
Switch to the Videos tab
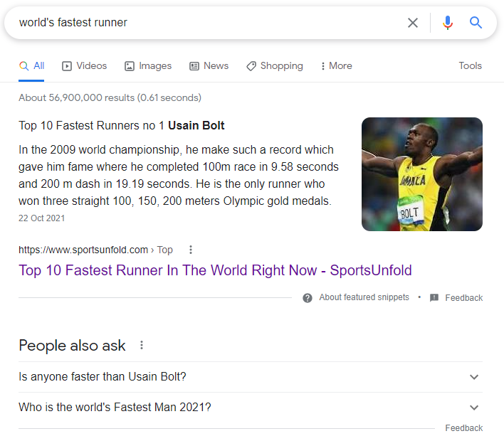[85, 66]
